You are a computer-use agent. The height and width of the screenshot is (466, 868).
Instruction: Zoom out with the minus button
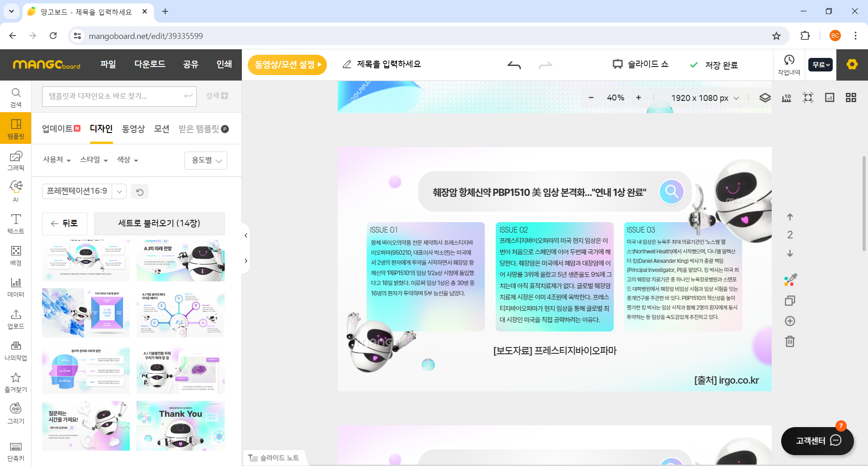(x=591, y=97)
